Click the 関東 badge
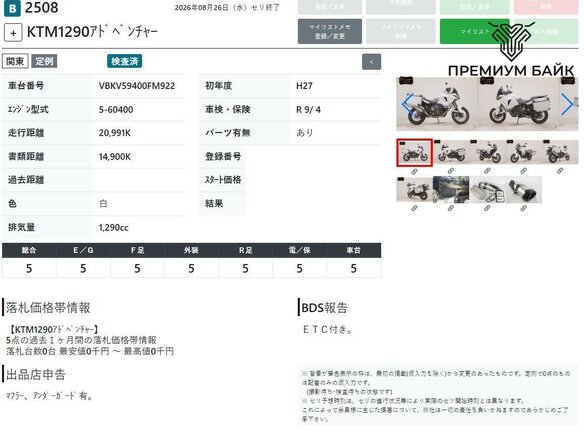 coord(15,61)
